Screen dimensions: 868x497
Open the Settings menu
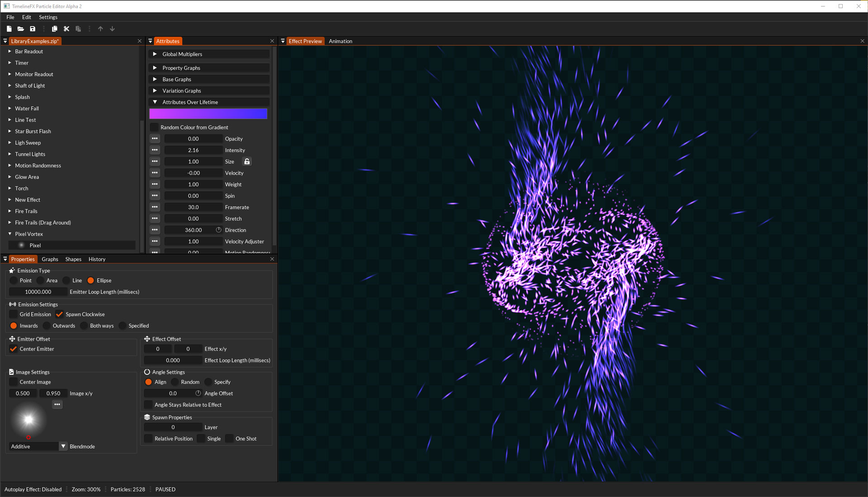click(x=48, y=17)
